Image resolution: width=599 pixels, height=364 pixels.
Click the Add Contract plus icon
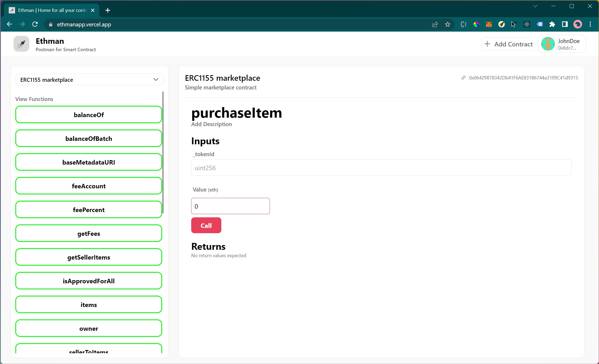point(487,44)
